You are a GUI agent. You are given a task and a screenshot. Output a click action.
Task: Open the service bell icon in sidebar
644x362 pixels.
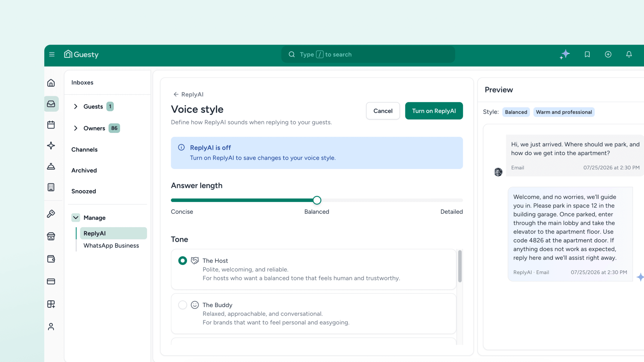pyautogui.click(x=51, y=166)
